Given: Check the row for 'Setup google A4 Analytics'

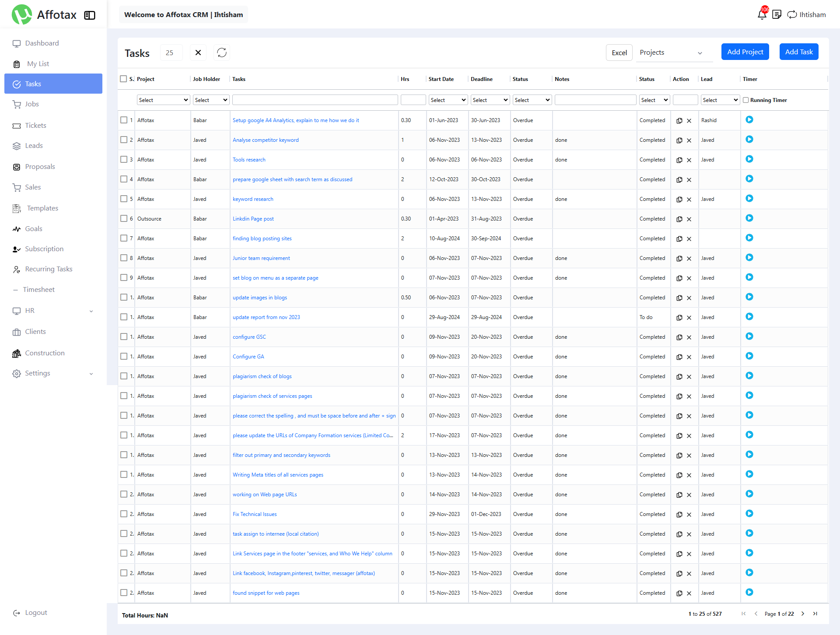Looking at the screenshot, I should (124, 120).
